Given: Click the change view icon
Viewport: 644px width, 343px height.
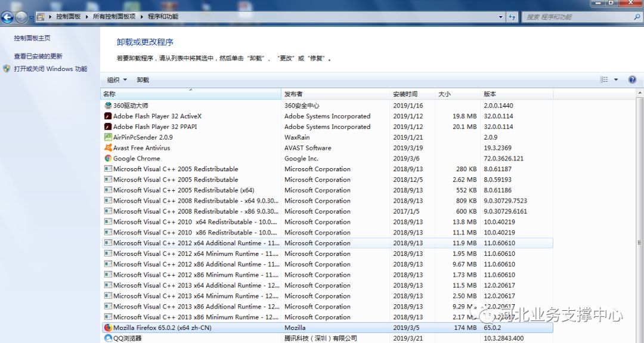Looking at the screenshot, I should tap(604, 80).
